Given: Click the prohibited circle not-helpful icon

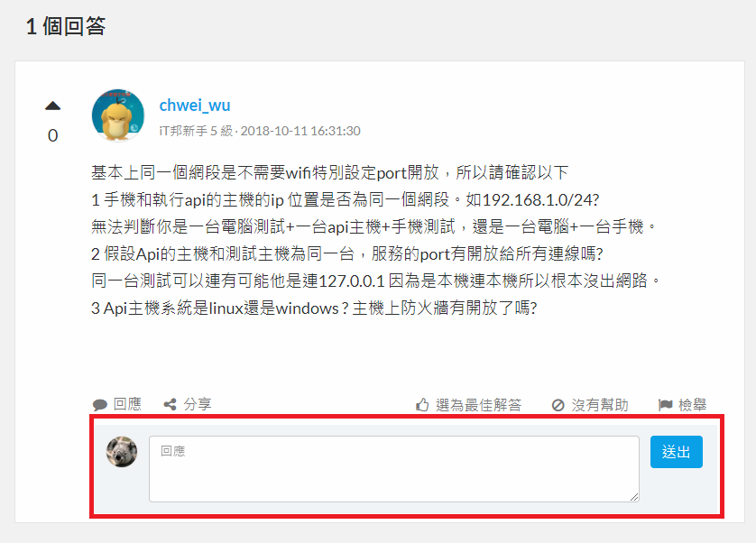Looking at the screenshot, I should tap(558, 405).
